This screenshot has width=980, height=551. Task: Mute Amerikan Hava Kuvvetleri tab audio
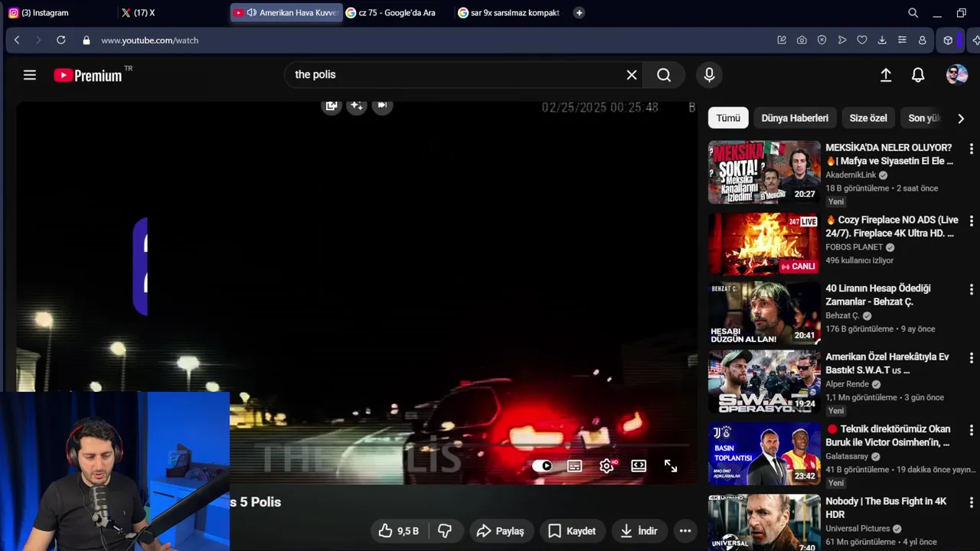tap(251, 13)
